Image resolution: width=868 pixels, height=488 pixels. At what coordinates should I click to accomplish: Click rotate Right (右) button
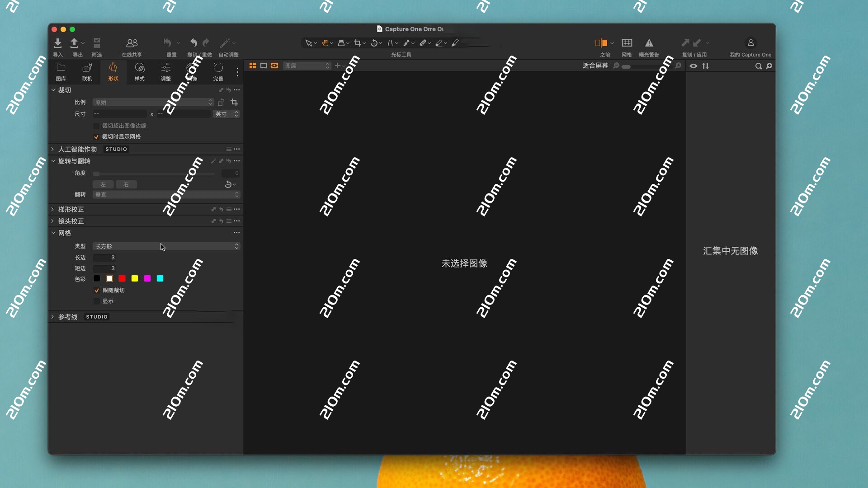pyautogui.click(x=126, y=184)
